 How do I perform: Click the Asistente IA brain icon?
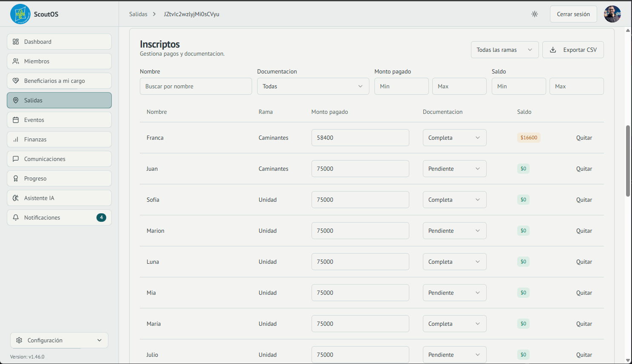tap(16, 198)
